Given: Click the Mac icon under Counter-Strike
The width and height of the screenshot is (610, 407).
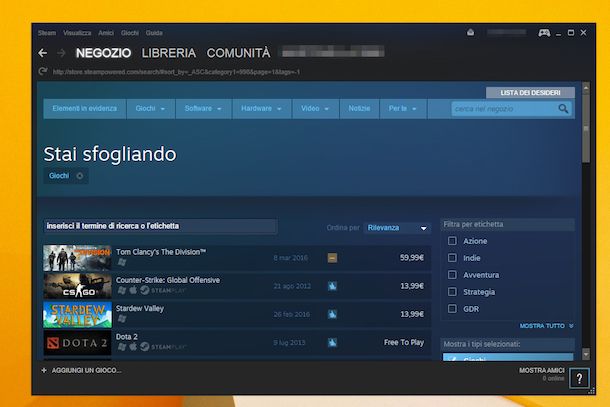Looking at the screenshot, I should 133,290.
